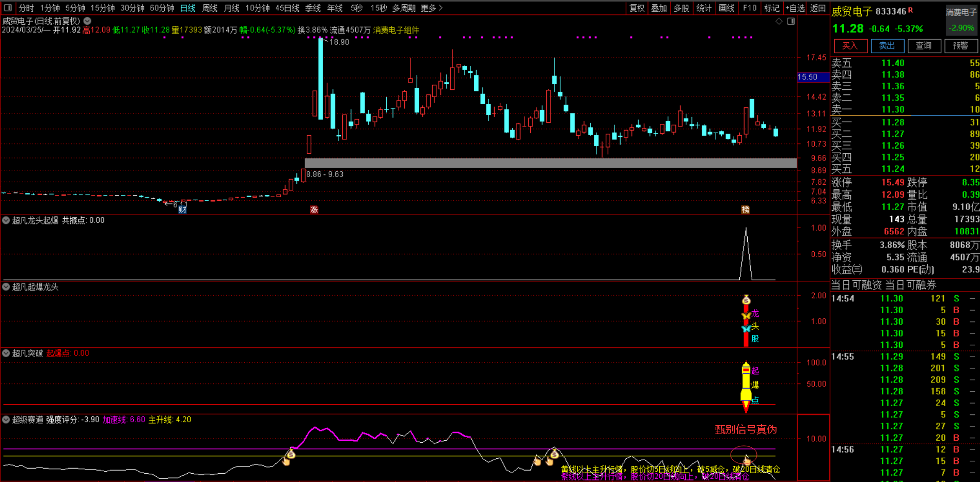
Task: Switch to 月线 monthly chart
Action: pos(232,8)
